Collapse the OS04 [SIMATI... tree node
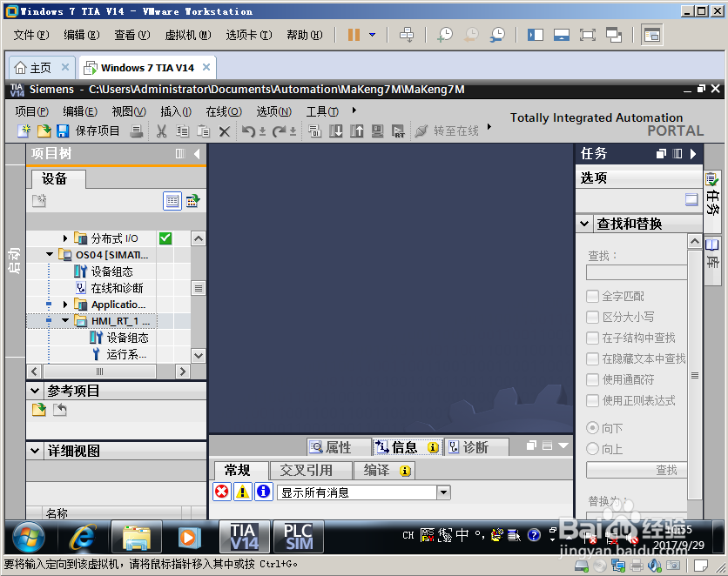Image resolution: width=728 pixels, height=576 pixels. 50,254
